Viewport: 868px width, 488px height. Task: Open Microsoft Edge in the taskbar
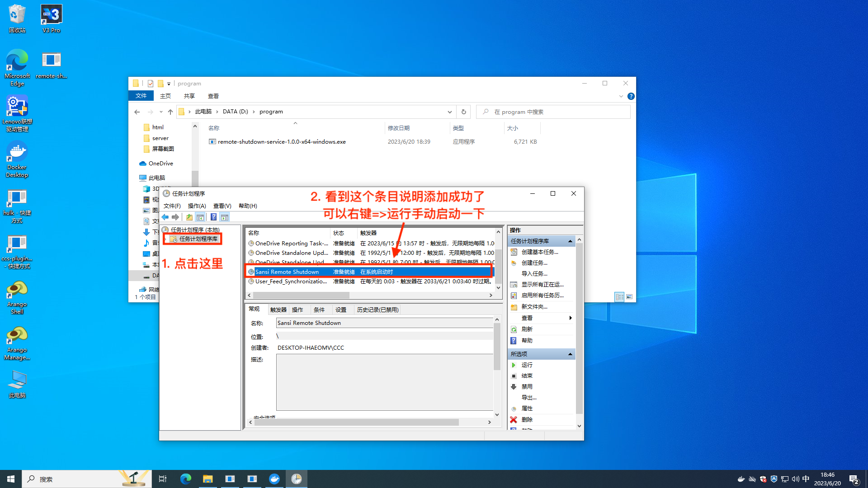pyautogui.click(x=186, y=479)
